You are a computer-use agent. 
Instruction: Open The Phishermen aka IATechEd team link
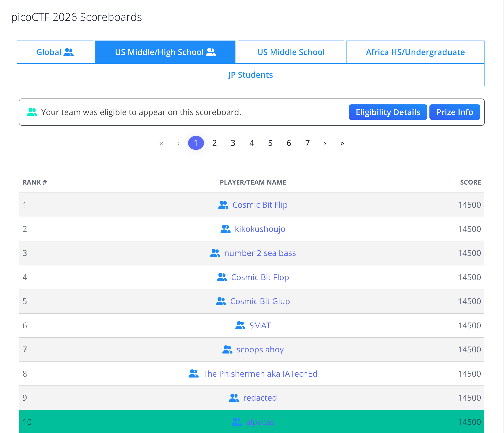pos(260,374)
